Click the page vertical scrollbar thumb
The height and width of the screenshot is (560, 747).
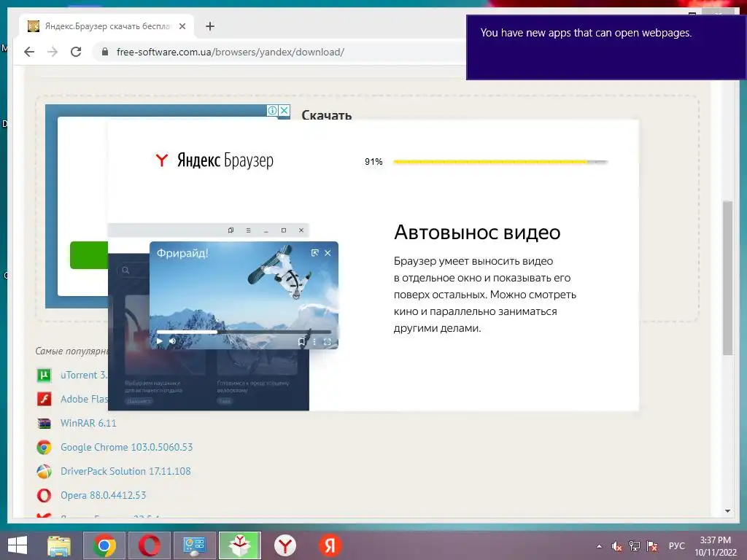(x=727, y=278)
